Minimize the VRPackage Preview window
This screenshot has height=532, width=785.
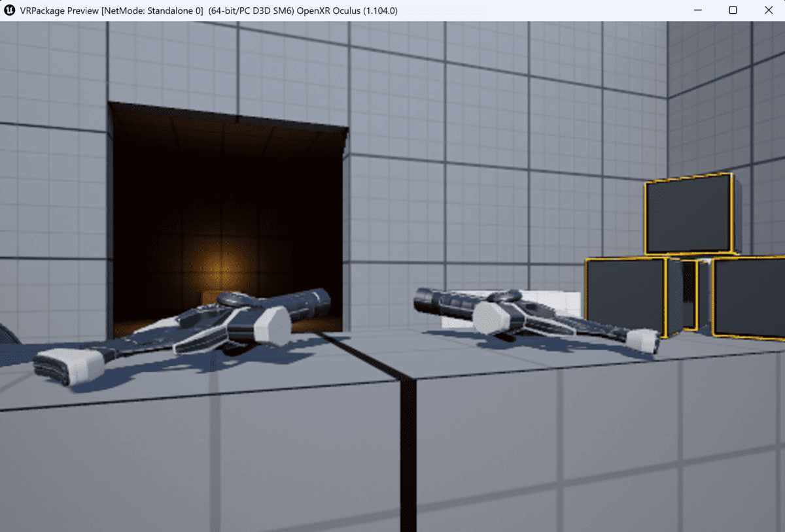(697, 10)
